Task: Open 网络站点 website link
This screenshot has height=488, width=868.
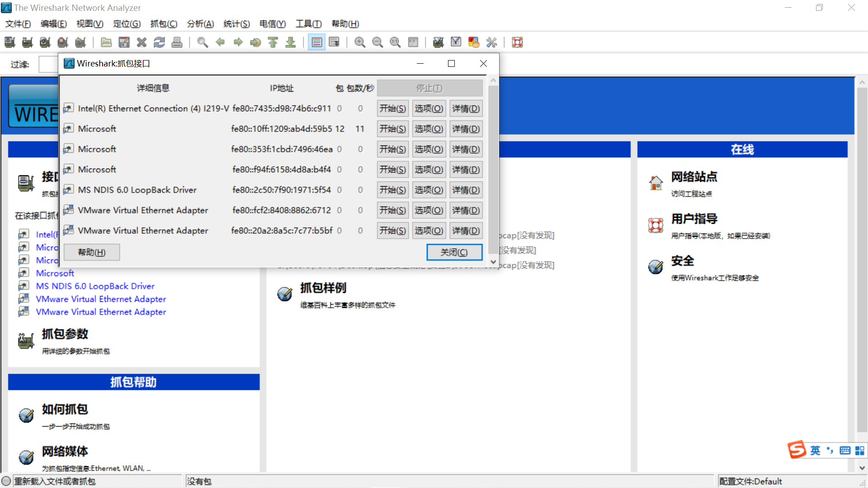Action: coord(693,177)
